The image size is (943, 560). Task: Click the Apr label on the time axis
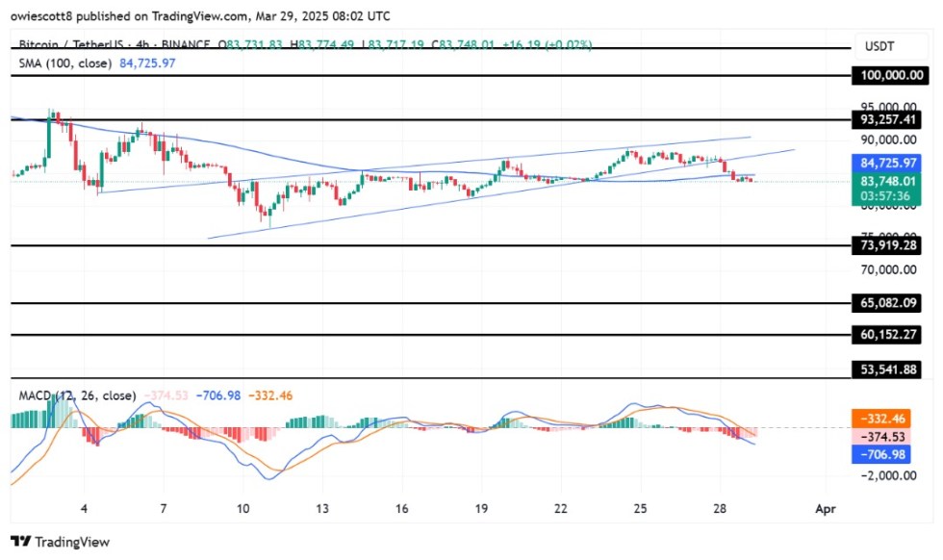(825, 508)
